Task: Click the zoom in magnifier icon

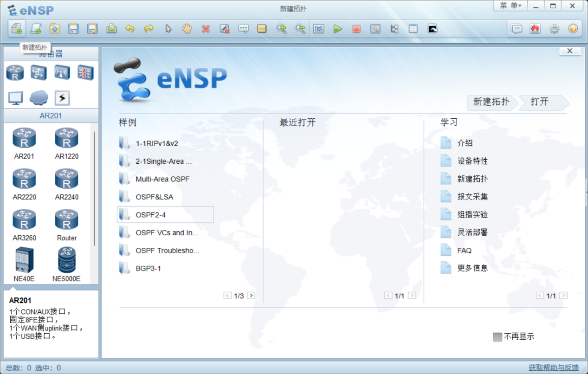Action: tap(281, 29)
